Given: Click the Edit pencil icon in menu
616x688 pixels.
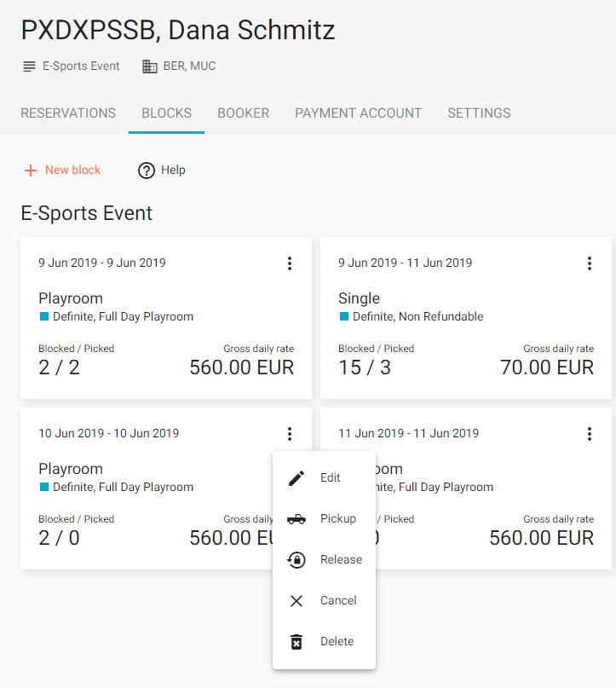Looking at the screenshot, I should pyautogui.click(x=296, y=477).
